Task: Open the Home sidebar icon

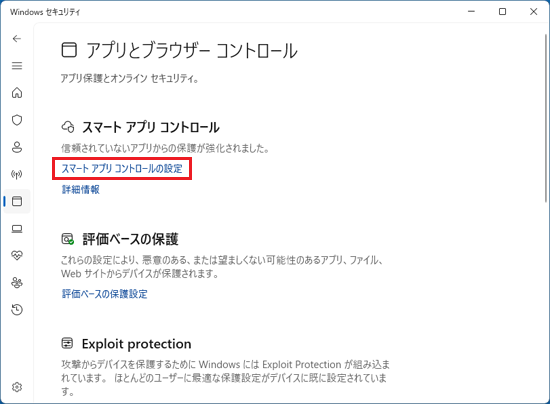Action: tap(17, 93)
